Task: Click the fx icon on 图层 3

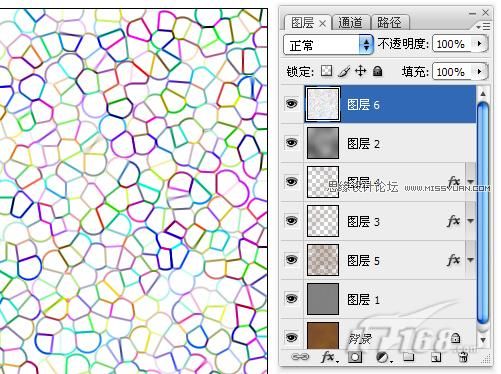Action: point(454,221)
